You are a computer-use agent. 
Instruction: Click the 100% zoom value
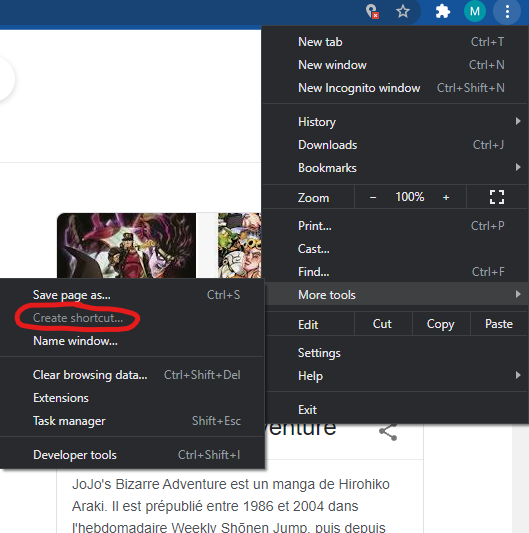point(410,197)
